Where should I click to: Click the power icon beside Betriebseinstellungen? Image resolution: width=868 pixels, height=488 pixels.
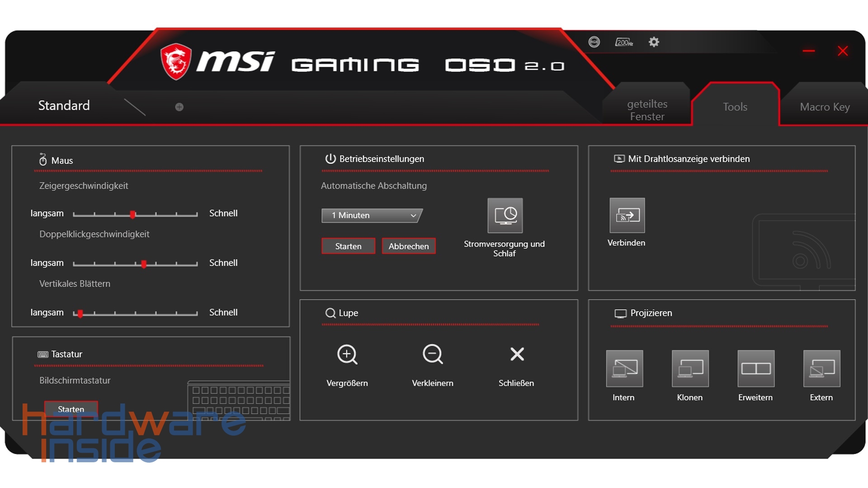tap(330, 159)
